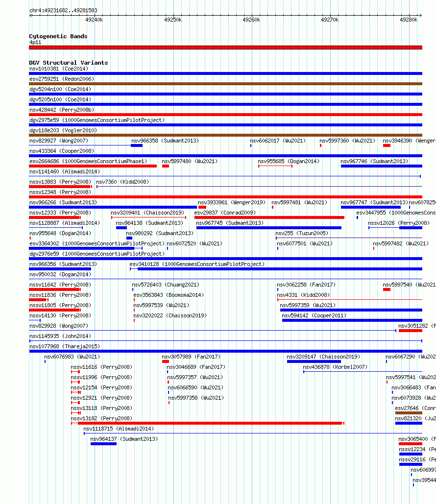
Task: Open nsv3933961 (Wenger2019) variant
Action: tap(232, 202)
